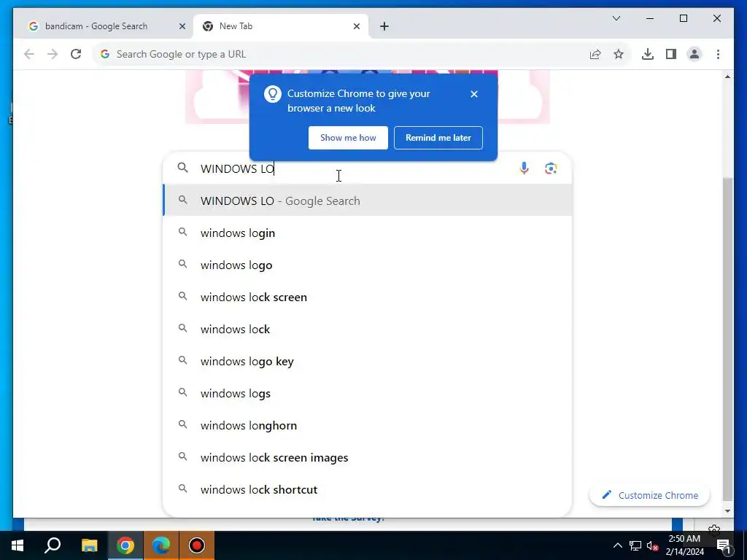Dismiss the Customize Chrome tooltip

click(474, 94)
